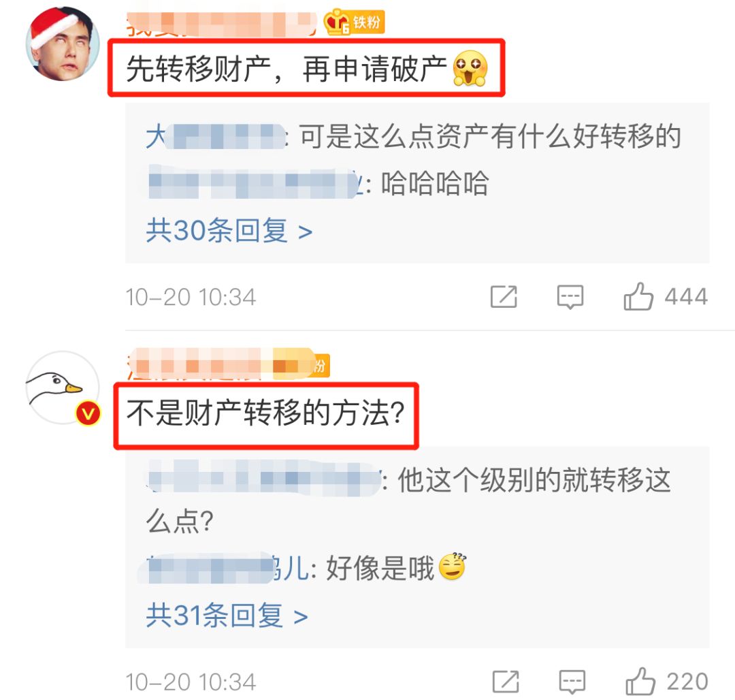Tap reply icon on second comment

572,682
